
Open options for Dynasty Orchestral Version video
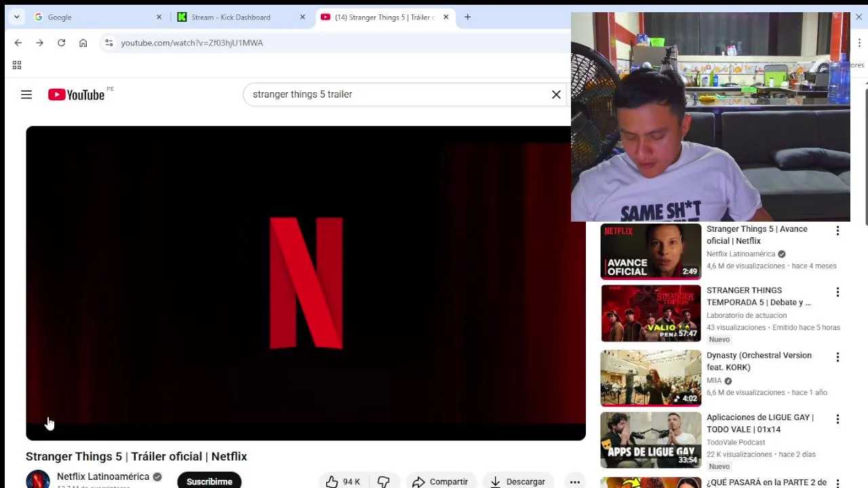tap(837, 357)
